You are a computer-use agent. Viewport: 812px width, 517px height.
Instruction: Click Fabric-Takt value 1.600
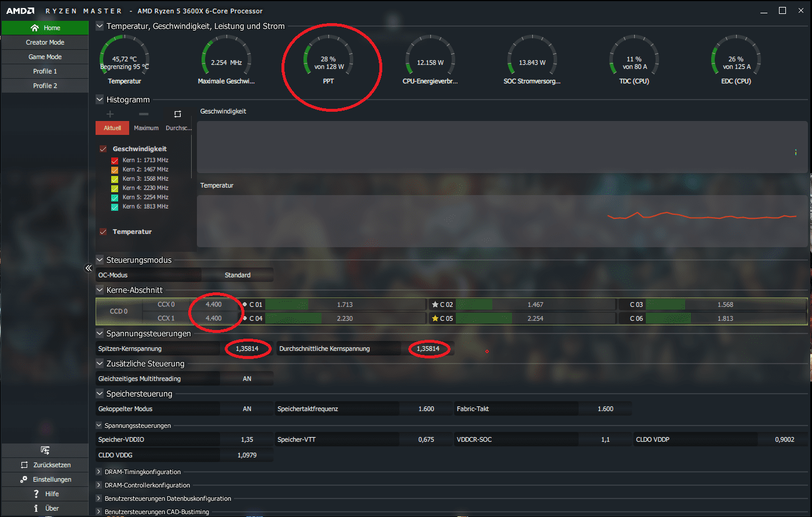click(x=605, y=409)
